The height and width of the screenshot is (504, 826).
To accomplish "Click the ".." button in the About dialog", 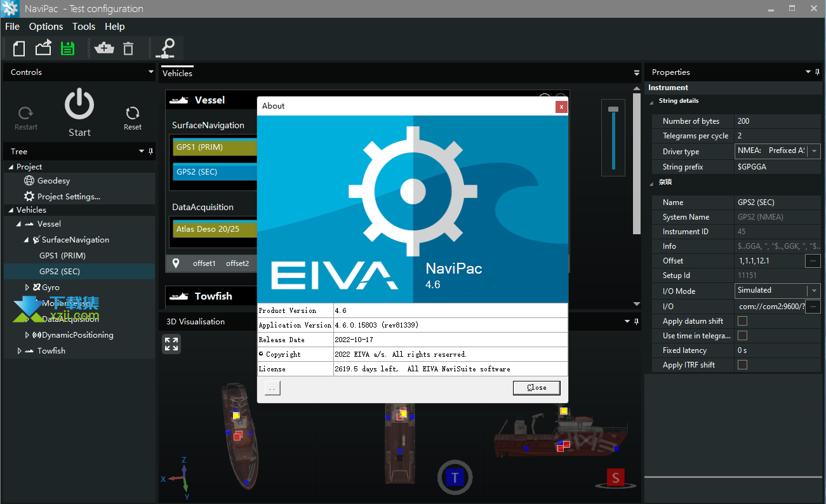I will point(272,388).
